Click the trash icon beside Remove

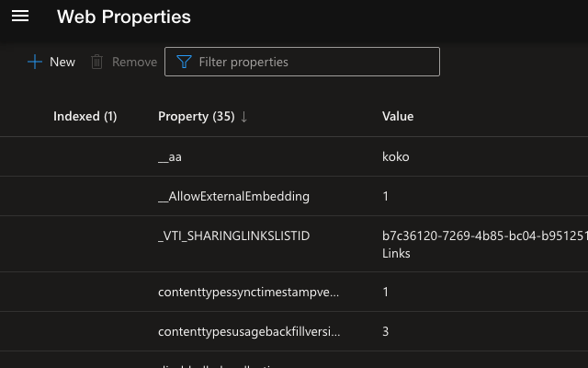tap(96, 62)
